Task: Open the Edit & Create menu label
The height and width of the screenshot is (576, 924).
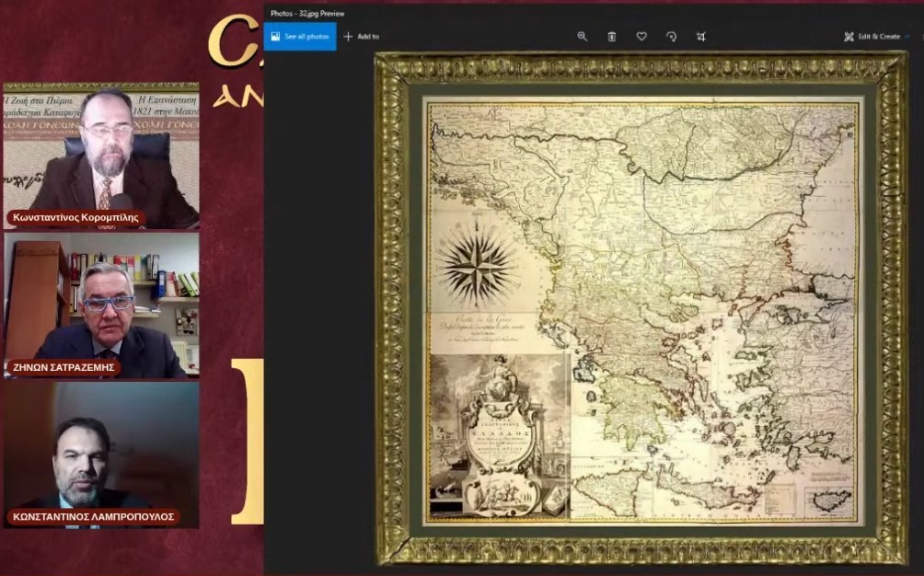Action: tap(879, 37)
